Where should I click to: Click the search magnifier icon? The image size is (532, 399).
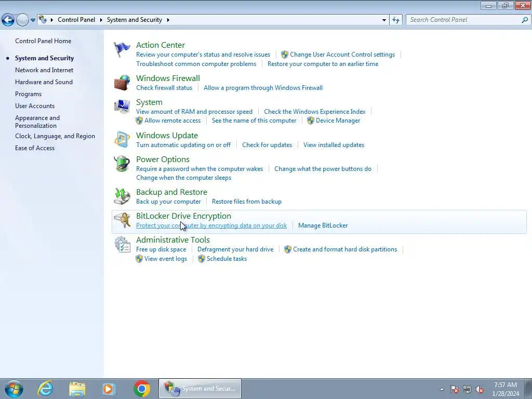[525, 20]
